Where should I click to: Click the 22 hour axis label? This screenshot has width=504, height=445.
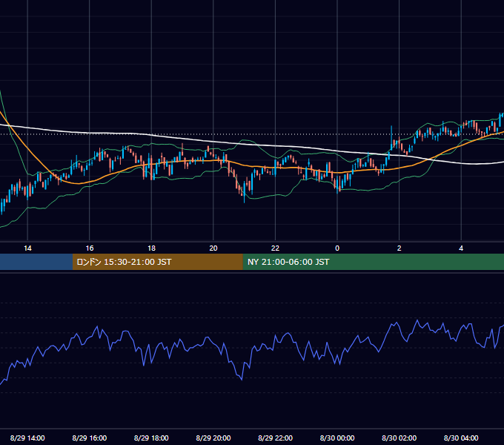275,248
